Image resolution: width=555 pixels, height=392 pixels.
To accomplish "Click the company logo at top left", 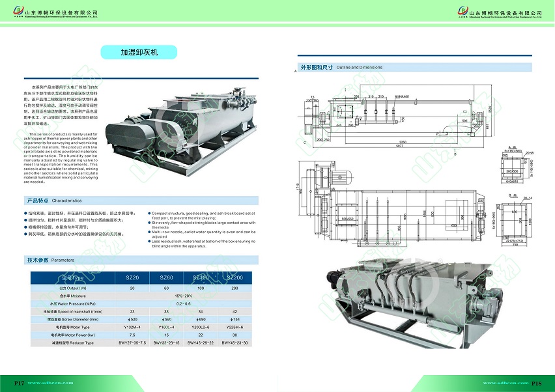I will click(x=18, y=12).
